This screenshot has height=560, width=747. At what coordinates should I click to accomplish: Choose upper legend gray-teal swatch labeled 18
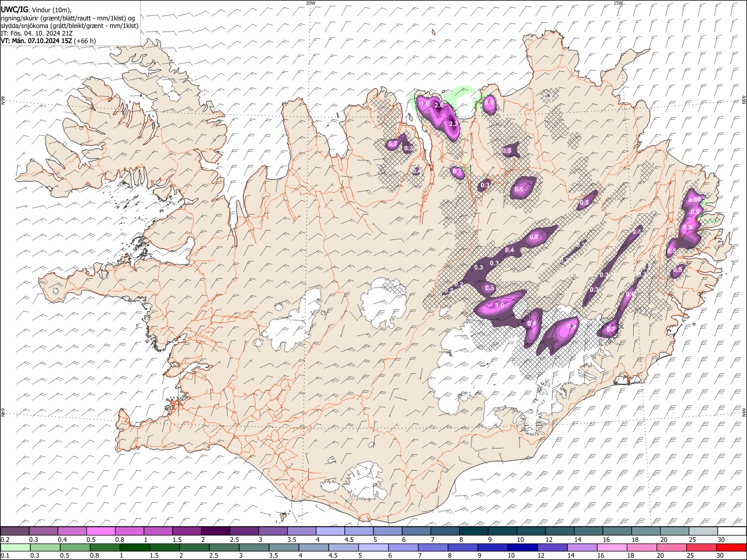coord(645,531)
